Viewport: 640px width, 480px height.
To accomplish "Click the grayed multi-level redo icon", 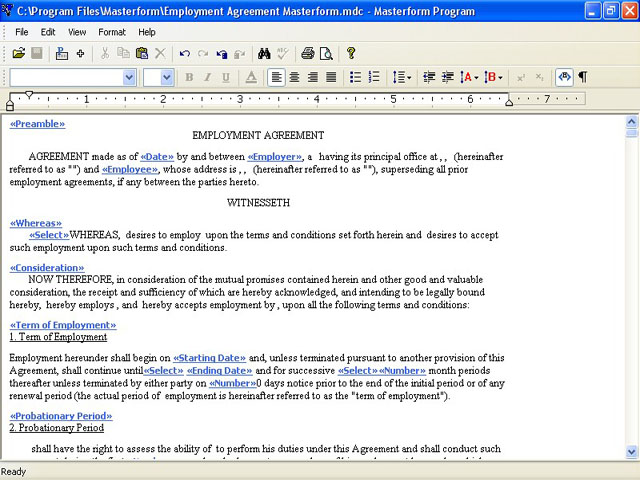I will point(240,54).
